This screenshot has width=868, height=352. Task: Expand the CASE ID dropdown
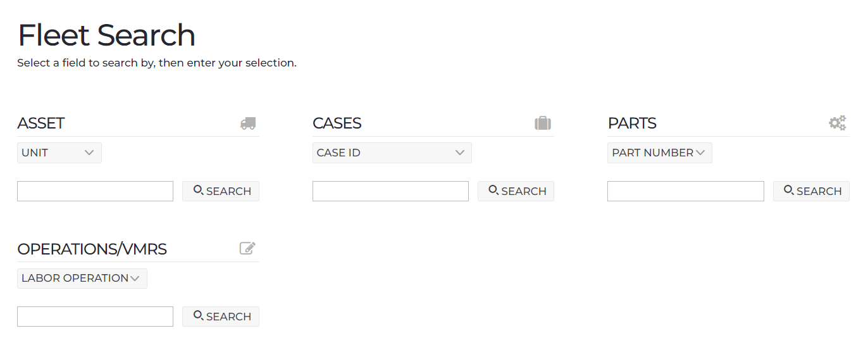(392, 153)
